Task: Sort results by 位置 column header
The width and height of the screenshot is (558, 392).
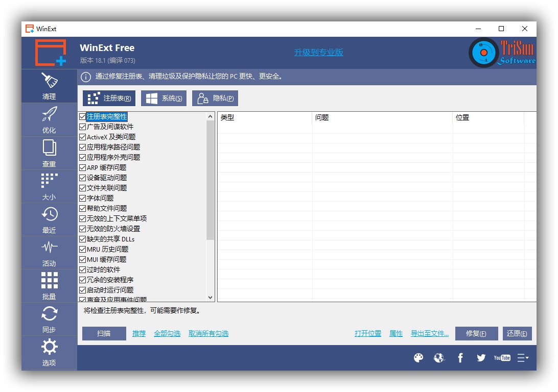Action: [x=489, y=117]
